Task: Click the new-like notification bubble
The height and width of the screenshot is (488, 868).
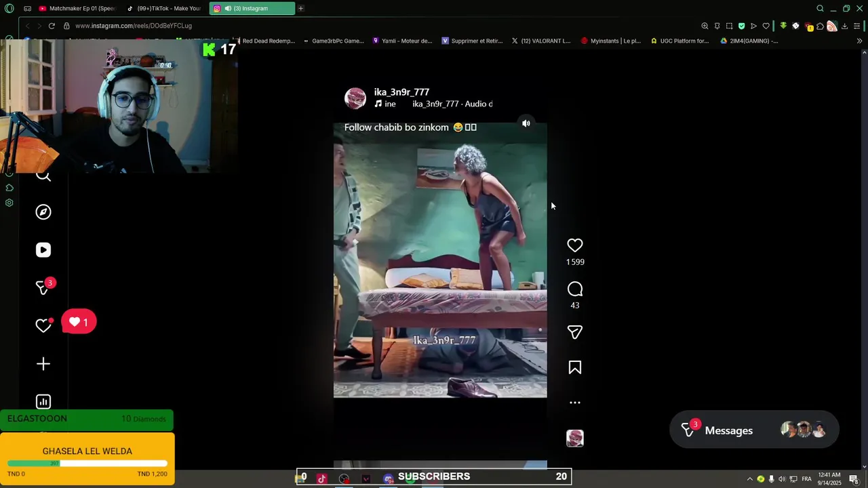Action: [79, 322]
